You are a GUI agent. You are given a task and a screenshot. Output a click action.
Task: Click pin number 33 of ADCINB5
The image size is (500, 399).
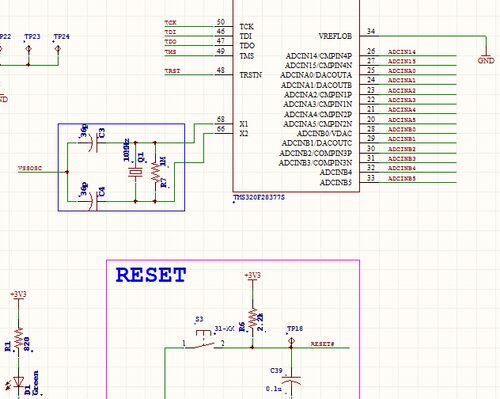pyautogui.click(x=371, y=178)
